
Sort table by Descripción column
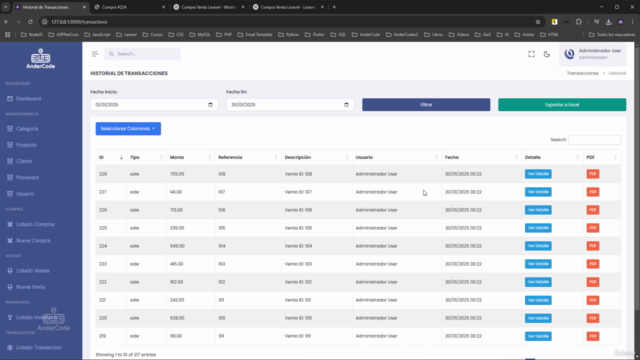click(x=317, y=157)
